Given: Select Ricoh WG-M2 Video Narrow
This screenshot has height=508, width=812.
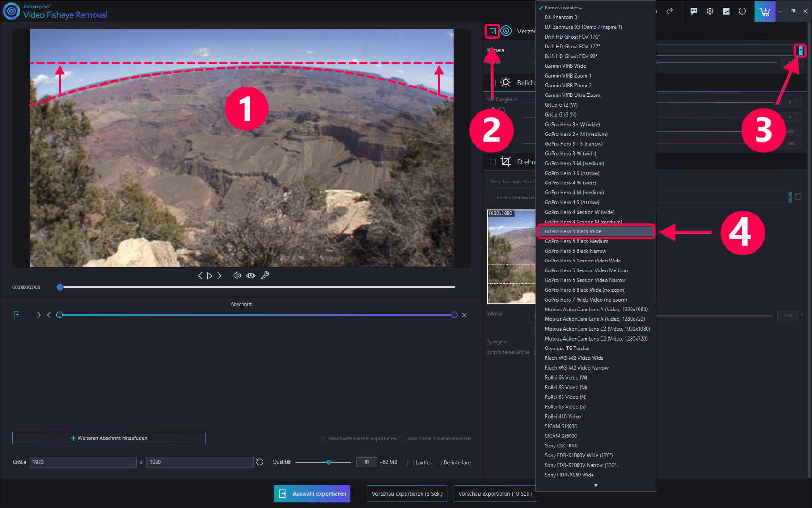Looking at the screenshot, I should [596, 368].
